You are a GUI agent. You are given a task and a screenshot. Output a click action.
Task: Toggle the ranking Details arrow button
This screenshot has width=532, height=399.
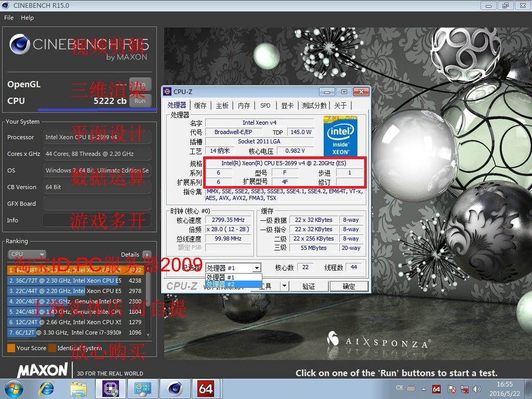tap(147, 254)
